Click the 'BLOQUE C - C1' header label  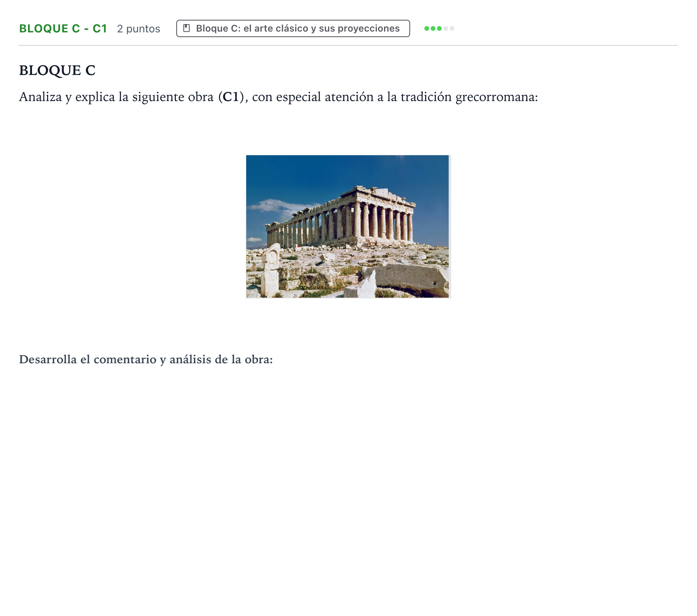(63, 28)
